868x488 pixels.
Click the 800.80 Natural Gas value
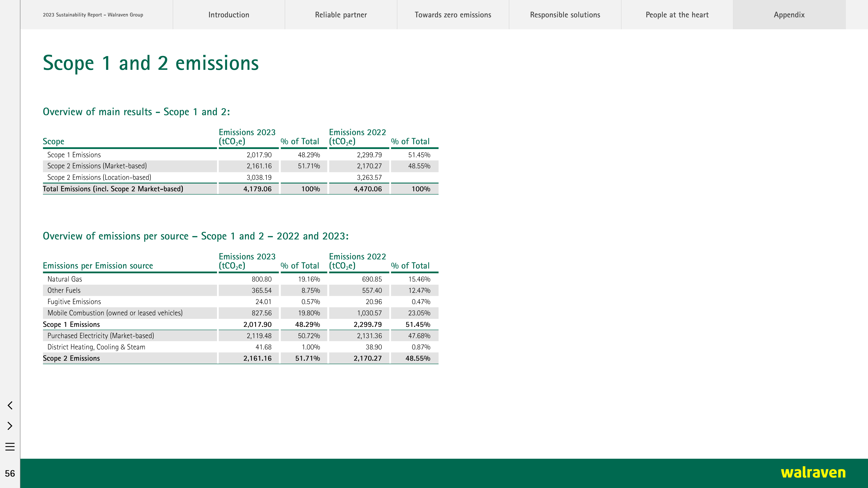[x=261, y=279]
